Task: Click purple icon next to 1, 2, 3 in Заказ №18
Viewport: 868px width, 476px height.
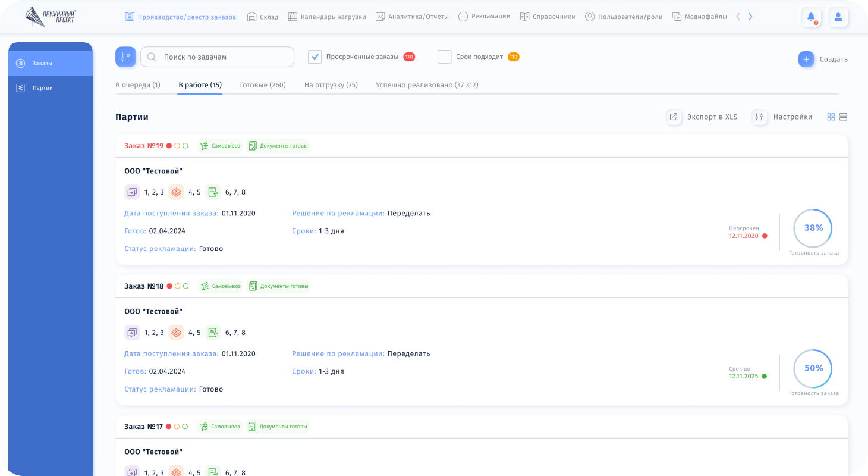Action: (132, 333)
